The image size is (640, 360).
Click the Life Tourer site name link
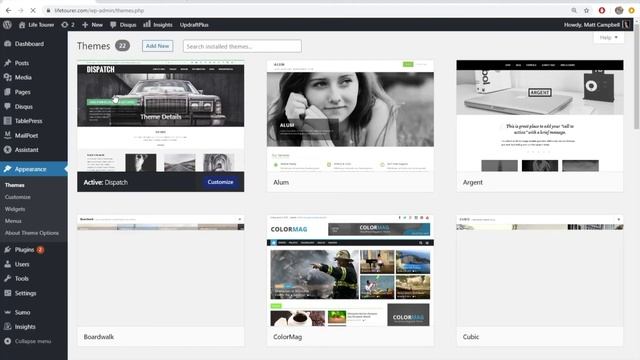click(x=41, y=25)
